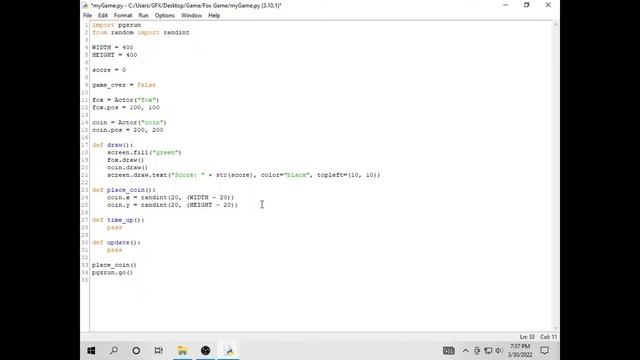Click the 'fox.pos = 100, 100' line
This screenshot has width=640, height=360.
[x=126, y=108]
